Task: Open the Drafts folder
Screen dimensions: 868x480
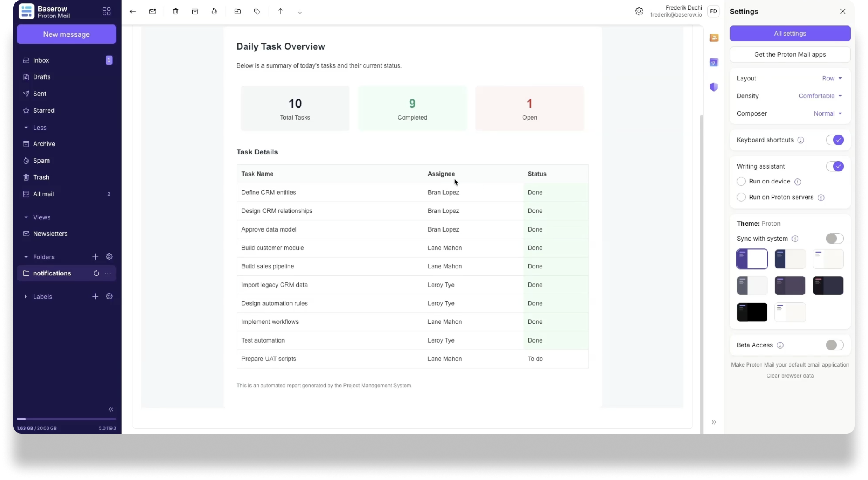Action: point(66,77)
